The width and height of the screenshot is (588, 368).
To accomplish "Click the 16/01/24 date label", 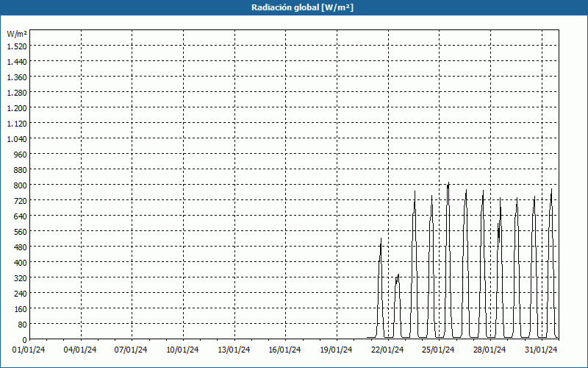I will click(x=286, y=350).
